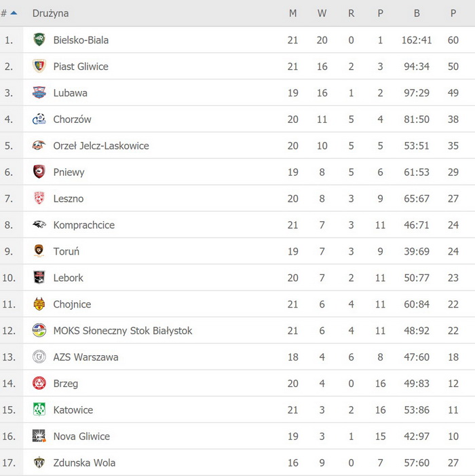This screenshot has height=476, width=475.
Task: Click the Lubawa team crest
Action: pos(39,93)
